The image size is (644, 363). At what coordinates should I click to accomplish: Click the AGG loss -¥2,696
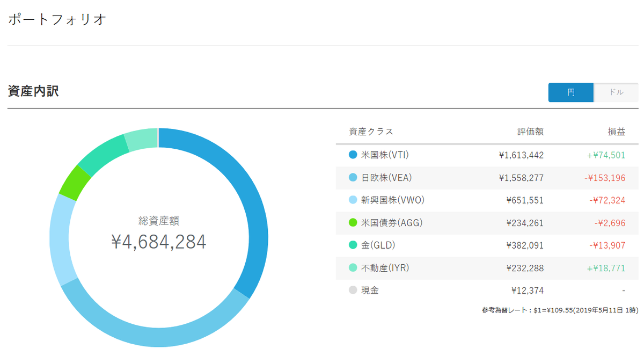click(610, 223)
